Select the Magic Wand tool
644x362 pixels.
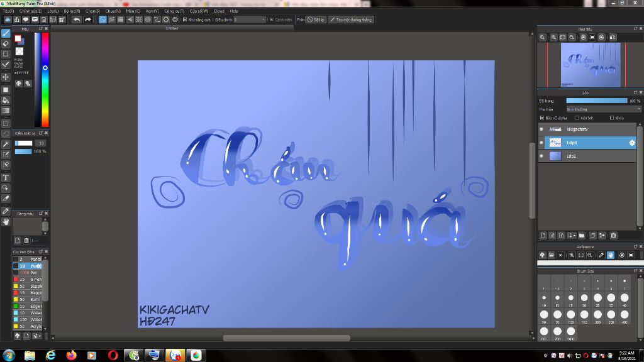tap(6, 144)
